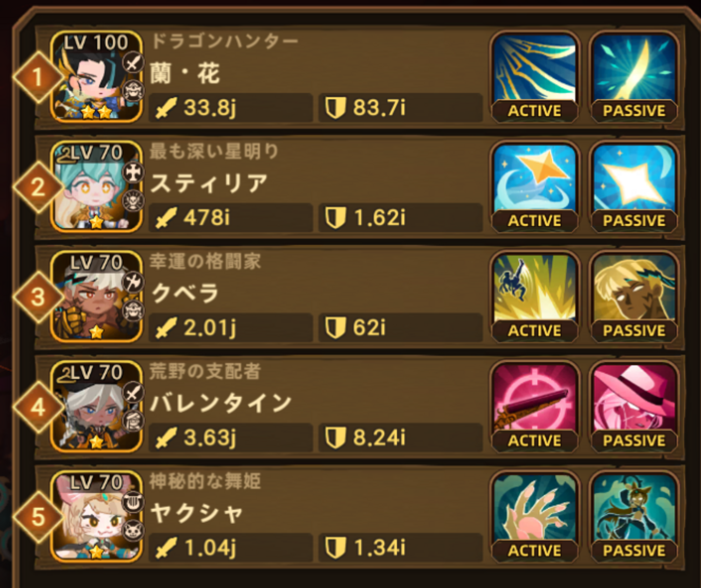Open バレンタイン's crosshair ACTIVE skill

coord(535,407)
